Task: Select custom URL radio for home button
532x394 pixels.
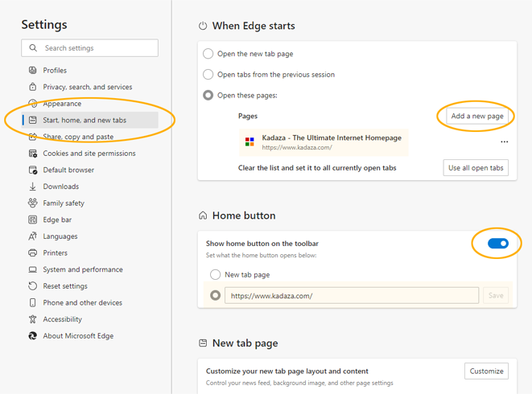Action: [x=216, y=295]
